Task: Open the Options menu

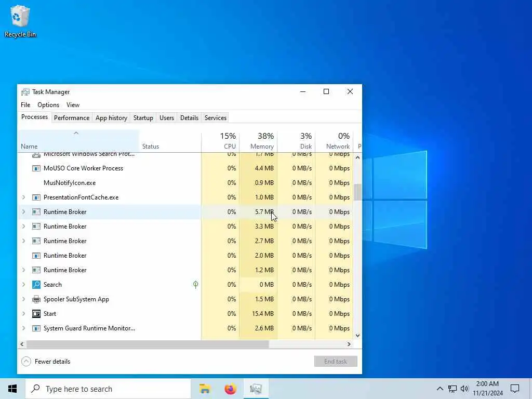Action: click(x=48, y=105)
